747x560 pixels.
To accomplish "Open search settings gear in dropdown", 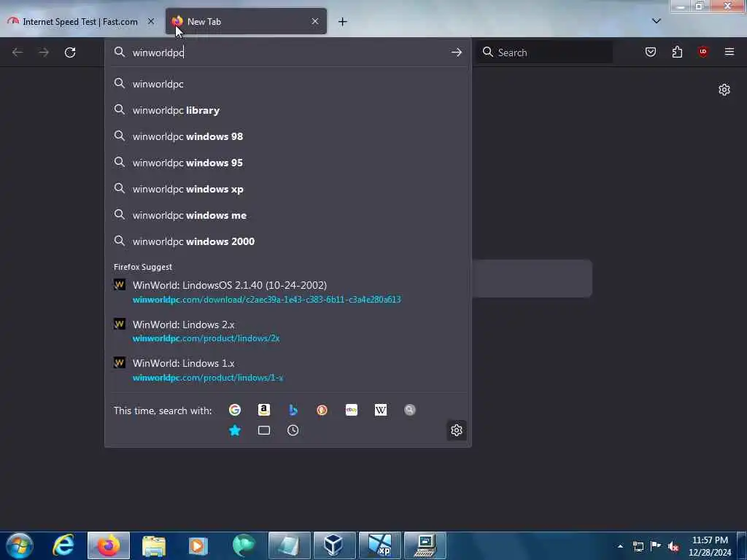I will 457,430.
